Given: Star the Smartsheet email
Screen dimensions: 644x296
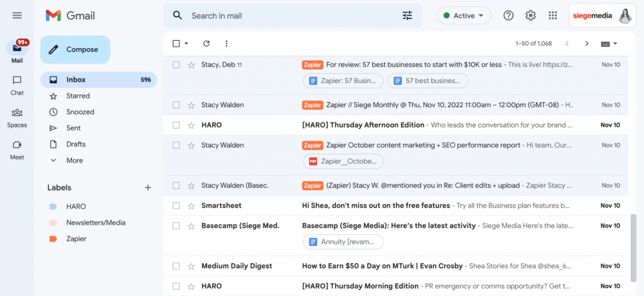Looking at the screenshot, I should click(191, 205).
